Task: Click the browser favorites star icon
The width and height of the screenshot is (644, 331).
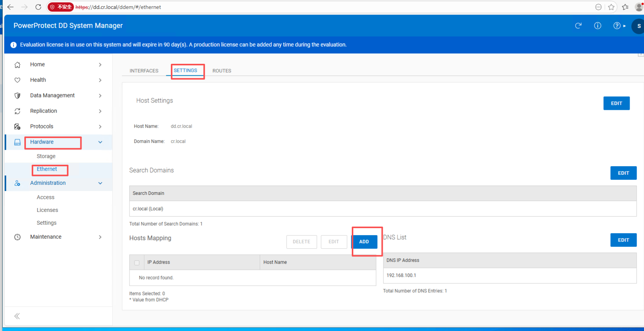Action: pyautogui.click(x=611, y=7)
